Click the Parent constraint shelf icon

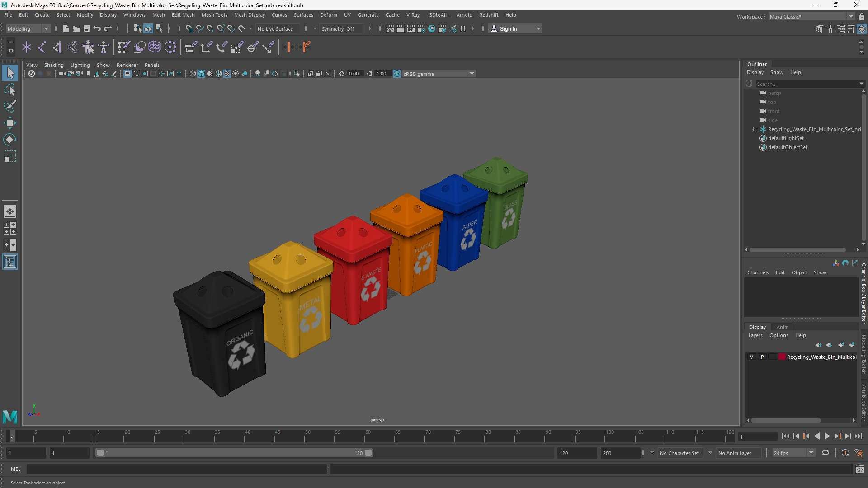[x=191, y=47]
